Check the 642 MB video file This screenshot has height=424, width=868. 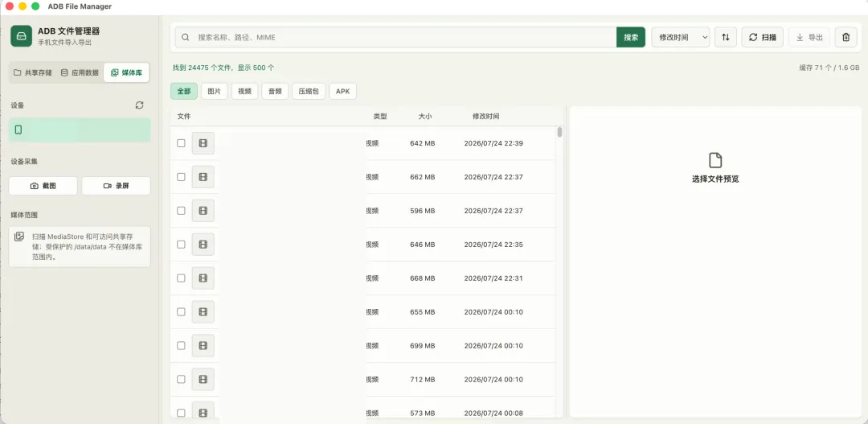pos(181,143)
